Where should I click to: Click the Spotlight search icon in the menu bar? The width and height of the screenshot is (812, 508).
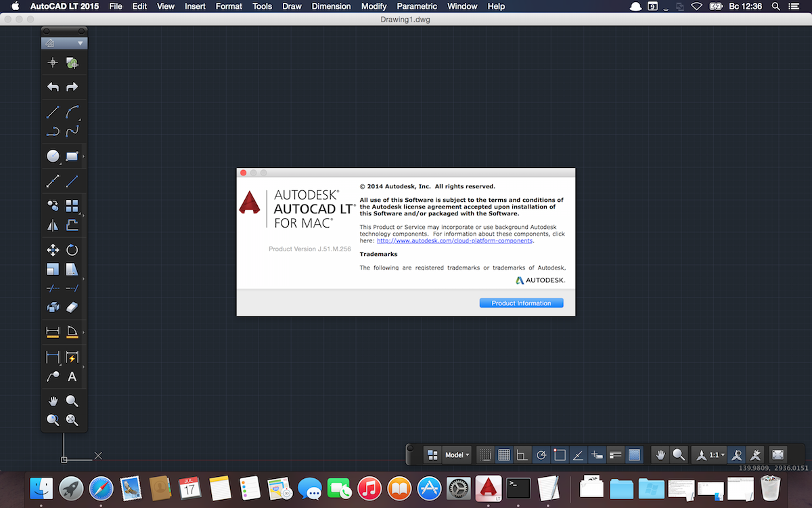point(777,6)
